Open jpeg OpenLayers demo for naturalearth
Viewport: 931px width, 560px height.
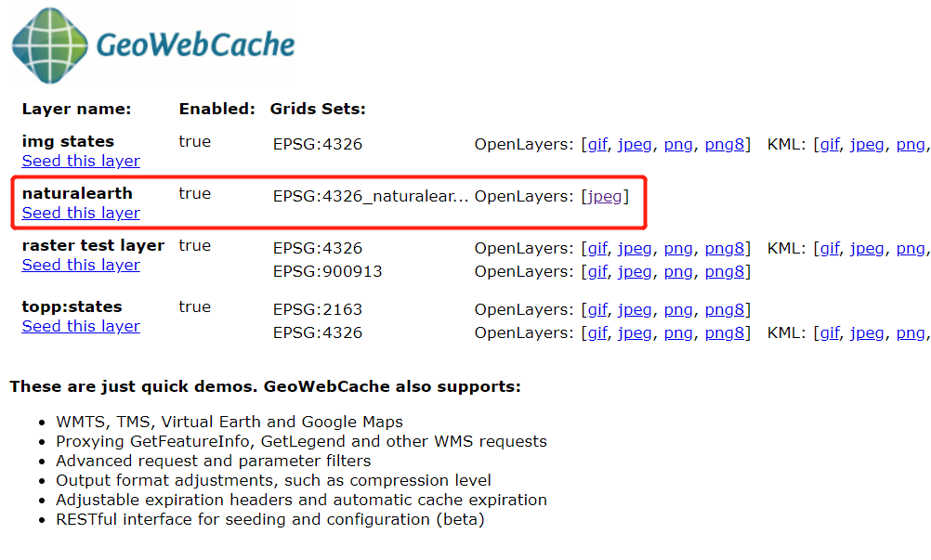point(604,196)
